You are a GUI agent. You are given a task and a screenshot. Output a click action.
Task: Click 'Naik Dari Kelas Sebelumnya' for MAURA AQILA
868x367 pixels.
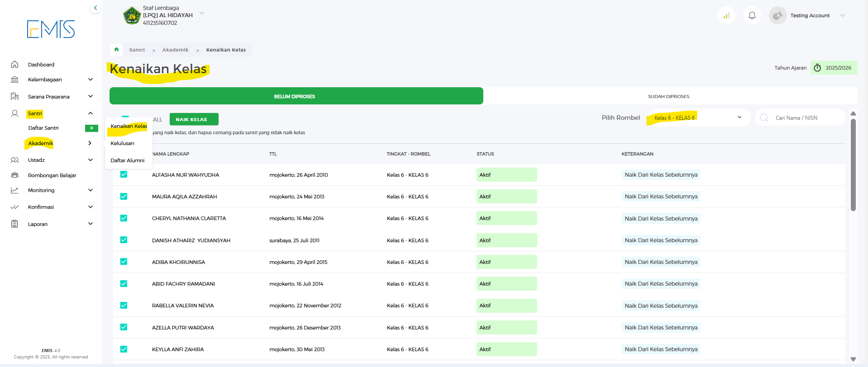[x=661, y=196]
